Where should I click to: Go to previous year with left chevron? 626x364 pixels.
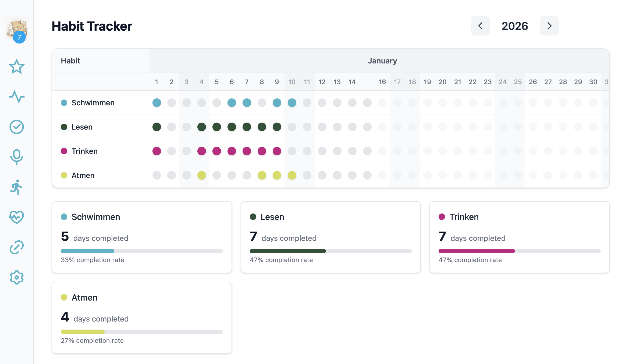coord(480,26)
